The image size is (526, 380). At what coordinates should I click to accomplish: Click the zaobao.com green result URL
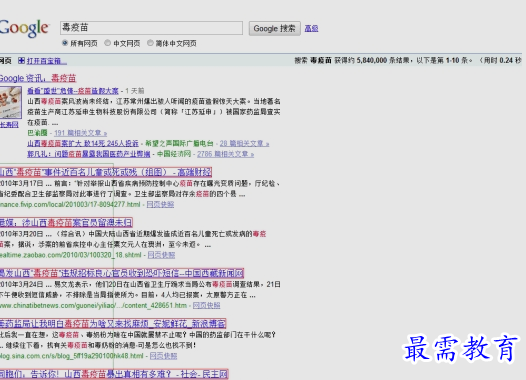71,255
